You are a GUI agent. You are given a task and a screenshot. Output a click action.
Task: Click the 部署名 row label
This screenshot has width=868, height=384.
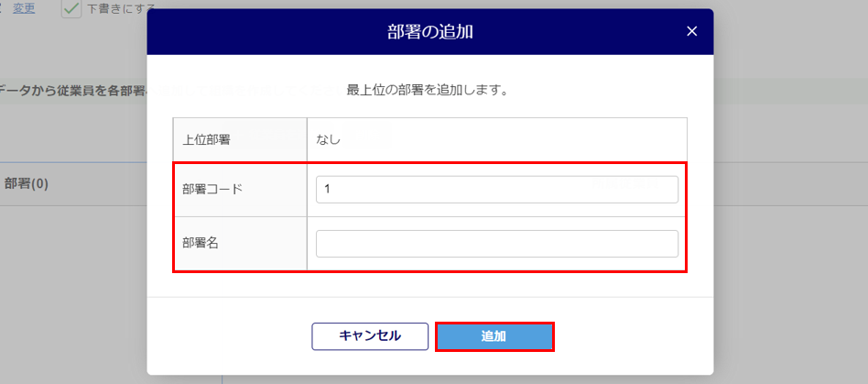coord(200,244)
